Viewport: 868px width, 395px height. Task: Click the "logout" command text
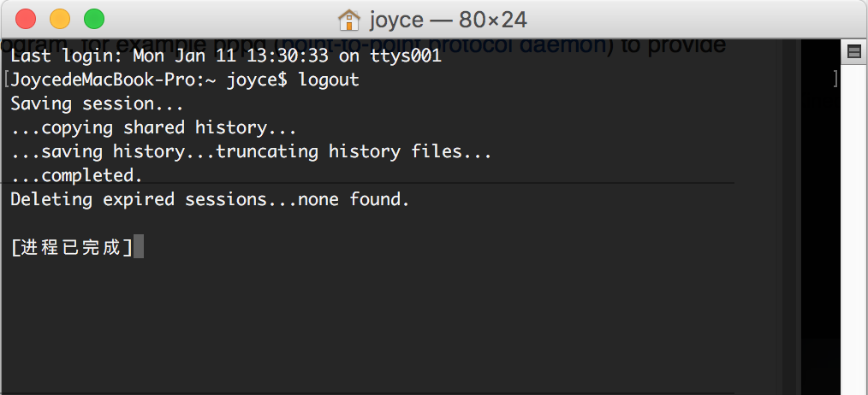(x=329, y=80)
